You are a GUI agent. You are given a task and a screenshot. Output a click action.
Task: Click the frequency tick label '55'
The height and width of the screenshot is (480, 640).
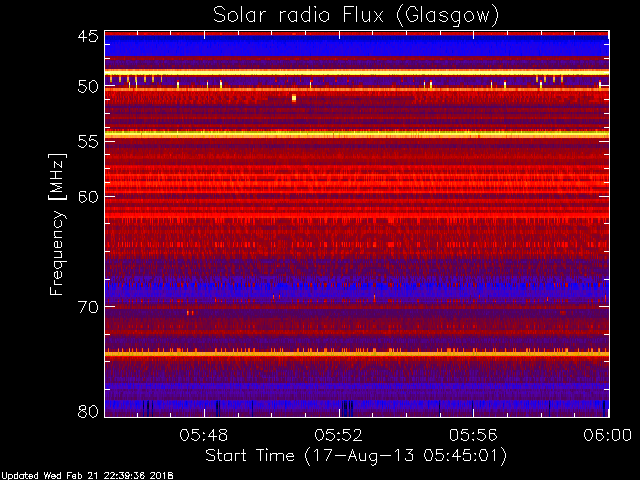click(x=88, y=142)
